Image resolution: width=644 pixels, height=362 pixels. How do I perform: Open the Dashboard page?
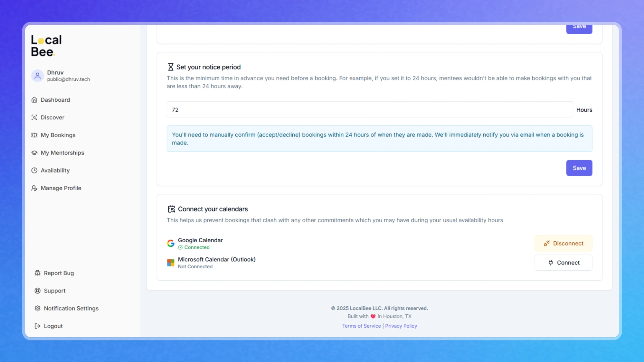click(x=55, y=100)
